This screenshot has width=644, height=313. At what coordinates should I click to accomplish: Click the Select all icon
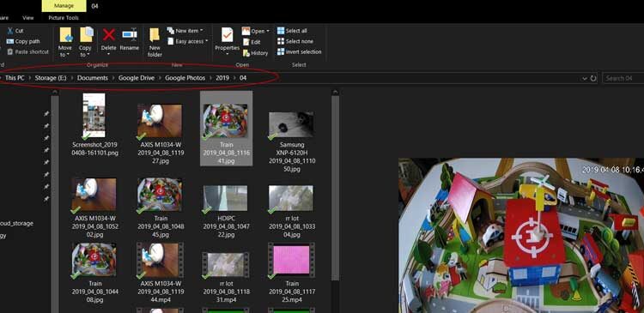(x=281, y=31)
